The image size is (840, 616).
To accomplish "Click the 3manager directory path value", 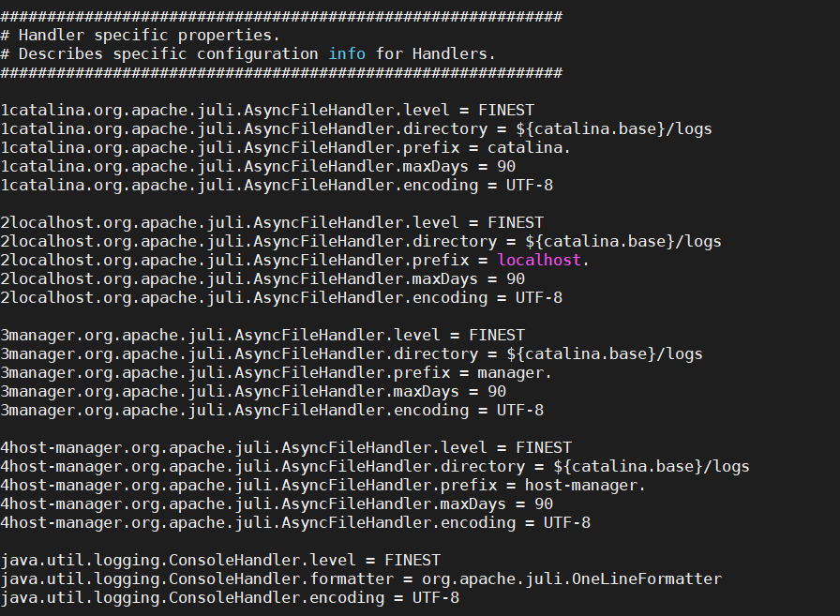I will [605, 354].
